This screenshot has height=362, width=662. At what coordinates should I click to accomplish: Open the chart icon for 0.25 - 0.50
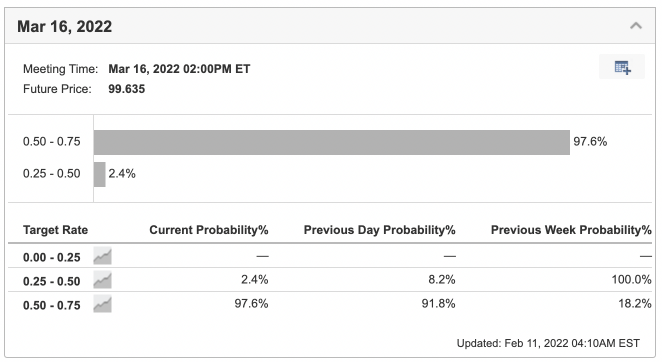click(x=103, y=280)
